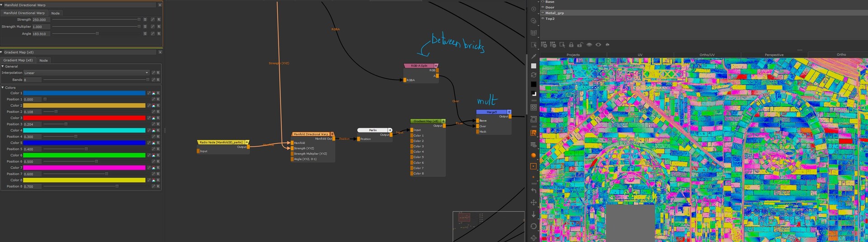The image size is (868, 242).
Task: Click the orange image projection tool icon
Action: [533, 133]
